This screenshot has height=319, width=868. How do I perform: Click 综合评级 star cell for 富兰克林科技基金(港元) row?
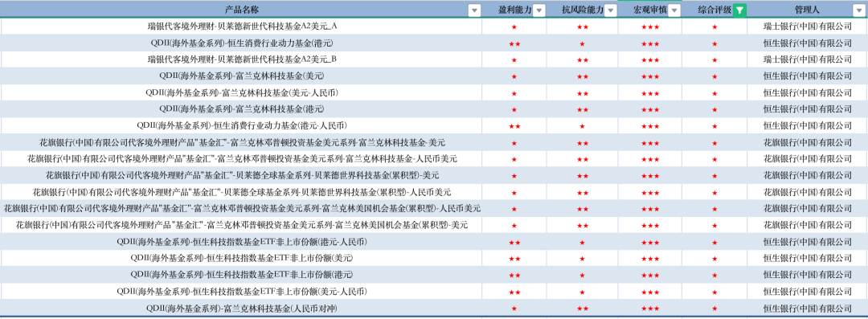click(x=714, y=109)
